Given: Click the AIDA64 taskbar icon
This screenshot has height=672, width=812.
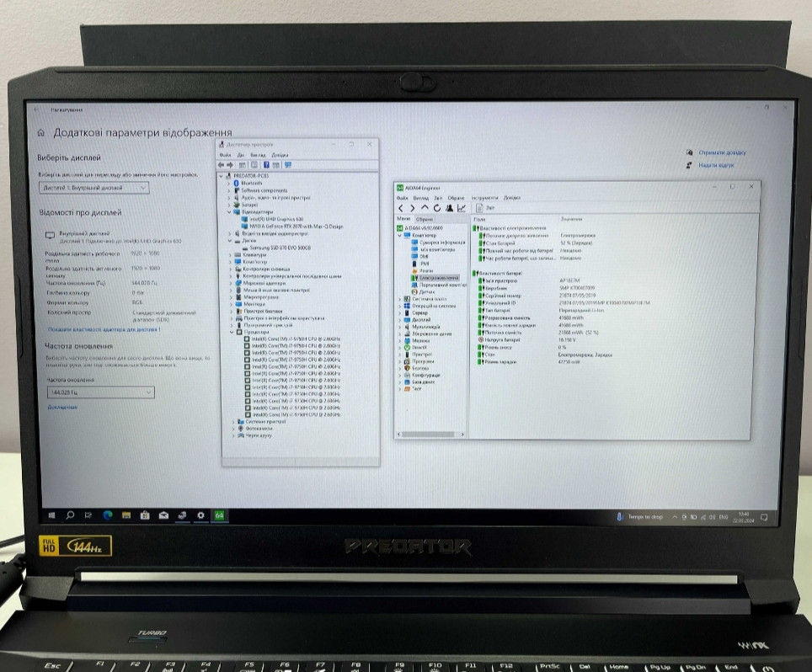Looking at the screenshot, I should [x=219, y=515].
